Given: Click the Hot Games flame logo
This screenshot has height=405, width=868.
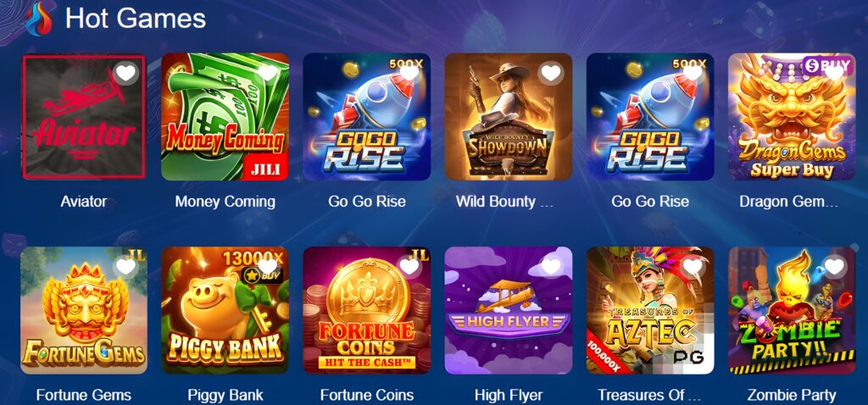Looking at the screenshot, I should [39, 19].
